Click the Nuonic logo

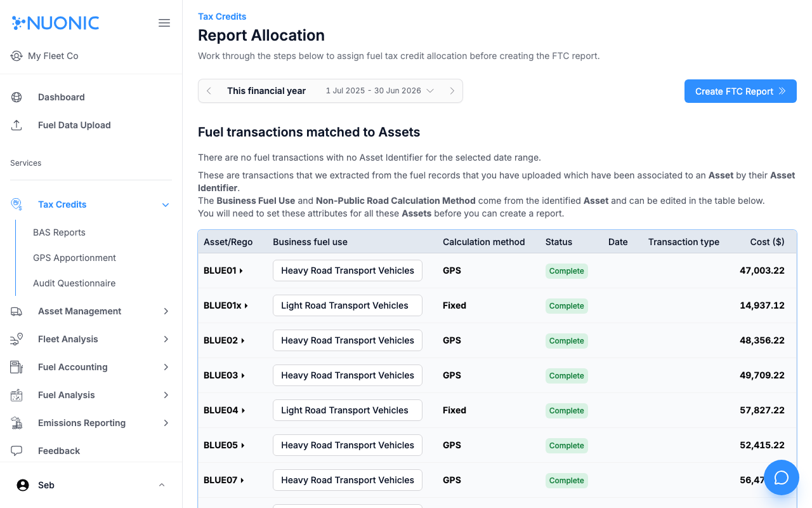coord(56,23)
